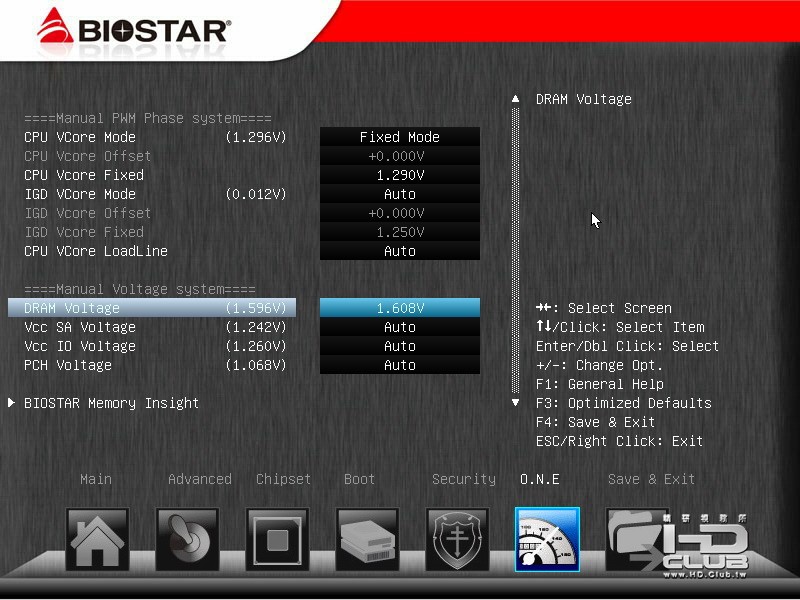This screenshot has height=600, width=800.
Task: Open the CPU VCore Mode Fixed Mode dropdown
Action: [x=399, y=137]
